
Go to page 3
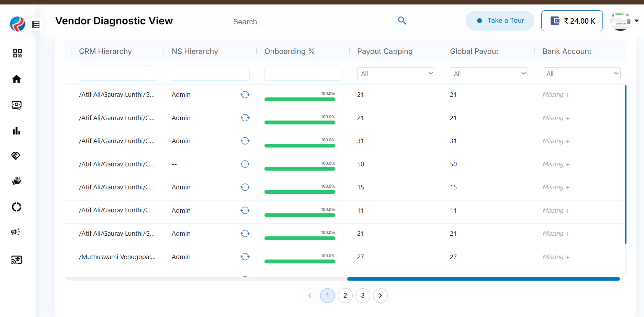coord(363,296)
